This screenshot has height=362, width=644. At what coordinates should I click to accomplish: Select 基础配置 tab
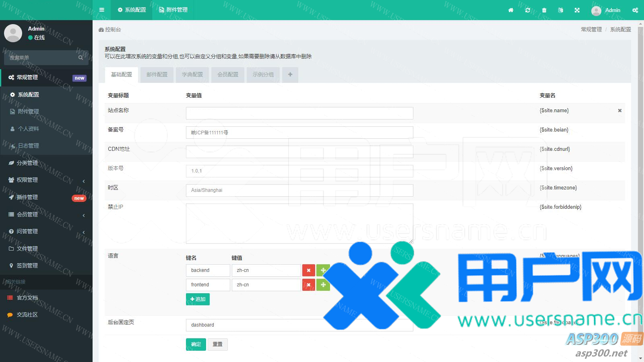122,75
